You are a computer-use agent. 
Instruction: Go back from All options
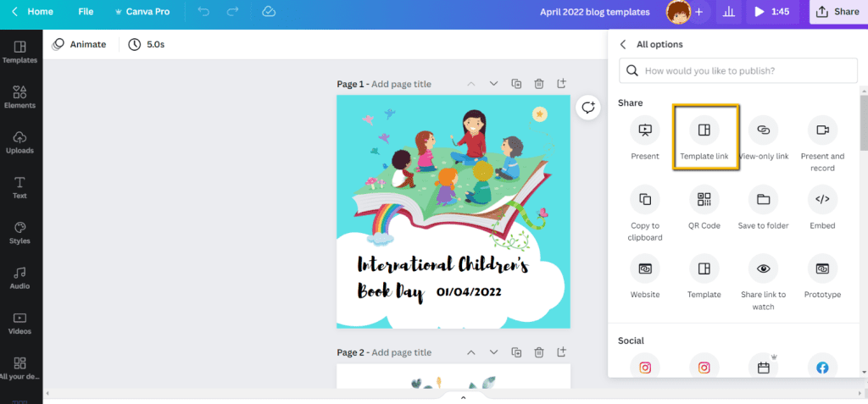pyautogui.click(x=623, y=44)
